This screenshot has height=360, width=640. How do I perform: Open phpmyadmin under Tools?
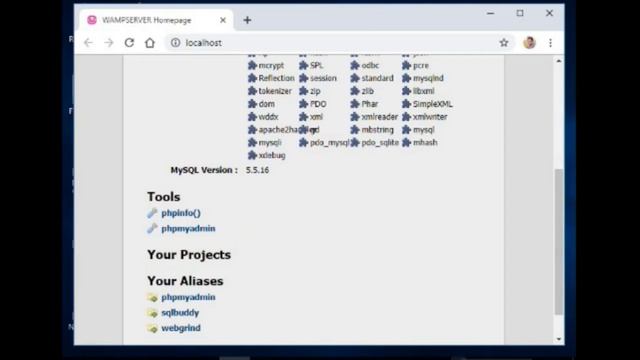tap(188, 229)
